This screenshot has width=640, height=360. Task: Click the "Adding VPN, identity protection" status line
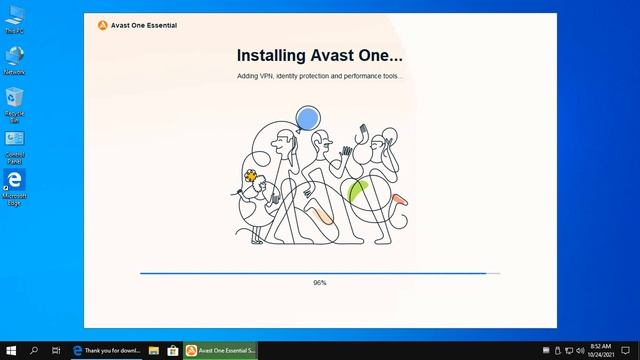[x=320, y=76]
